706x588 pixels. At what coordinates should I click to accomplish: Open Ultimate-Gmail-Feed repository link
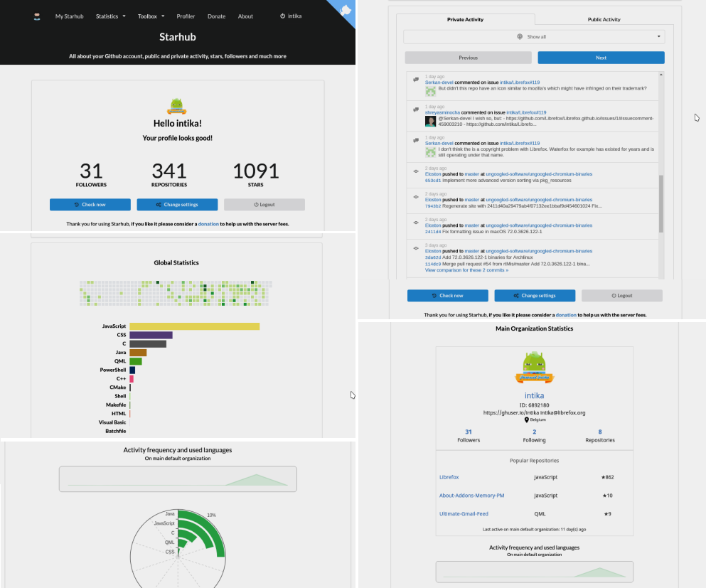(x=464, y=514)
